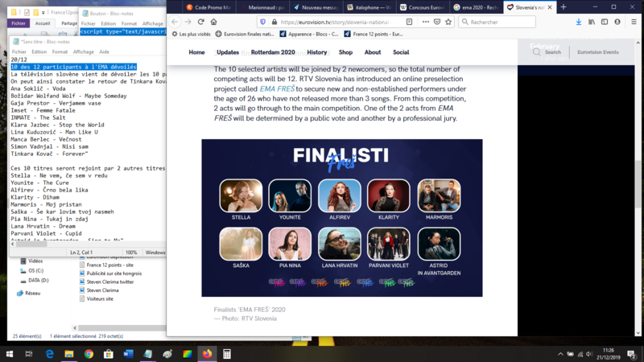Open Word from taskbar
644x362 pixels.
click(128, 354)
